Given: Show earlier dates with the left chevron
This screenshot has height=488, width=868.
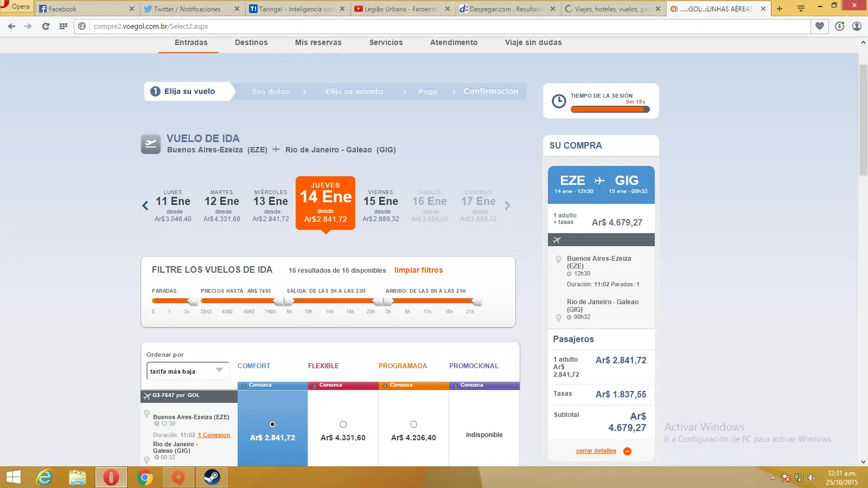Looking at the screenshot, I should 145,206.
